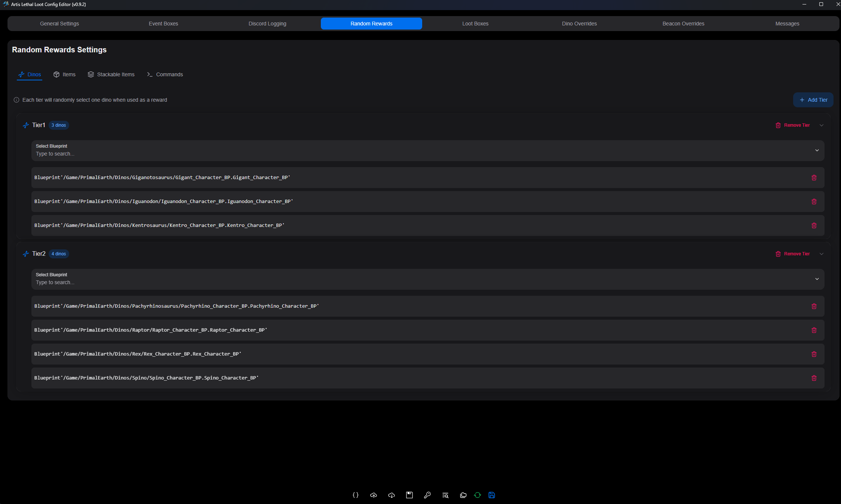Click the curly braces JSON icon

(x=355, y=495)
